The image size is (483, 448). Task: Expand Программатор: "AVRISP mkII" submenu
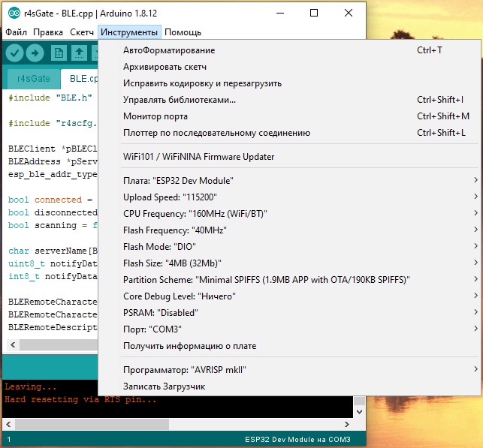pos(289,369)
